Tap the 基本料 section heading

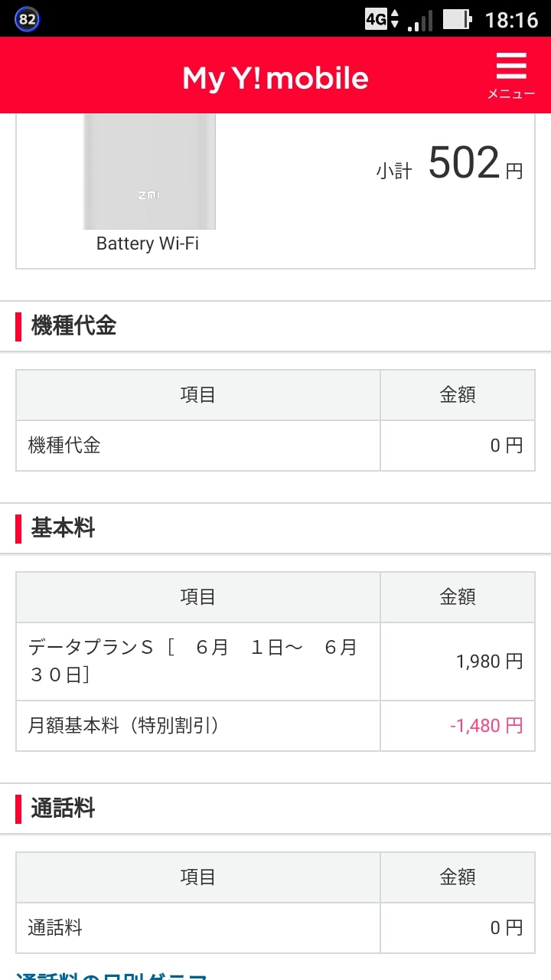tap(63, 528)
